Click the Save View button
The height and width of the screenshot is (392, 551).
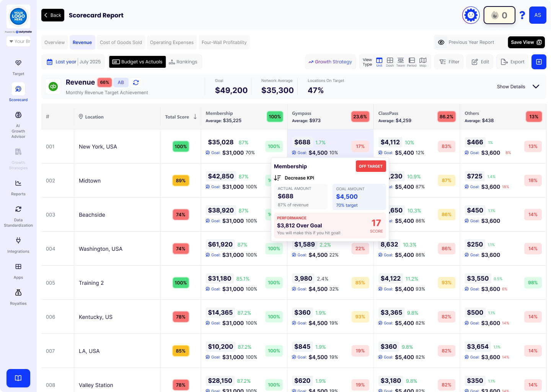click(526, 42)
